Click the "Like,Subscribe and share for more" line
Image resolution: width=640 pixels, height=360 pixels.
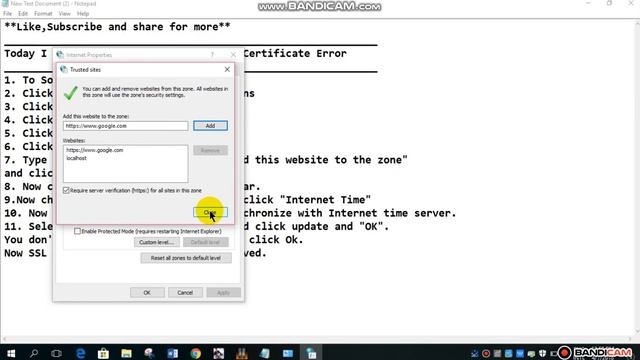[117, 27]
